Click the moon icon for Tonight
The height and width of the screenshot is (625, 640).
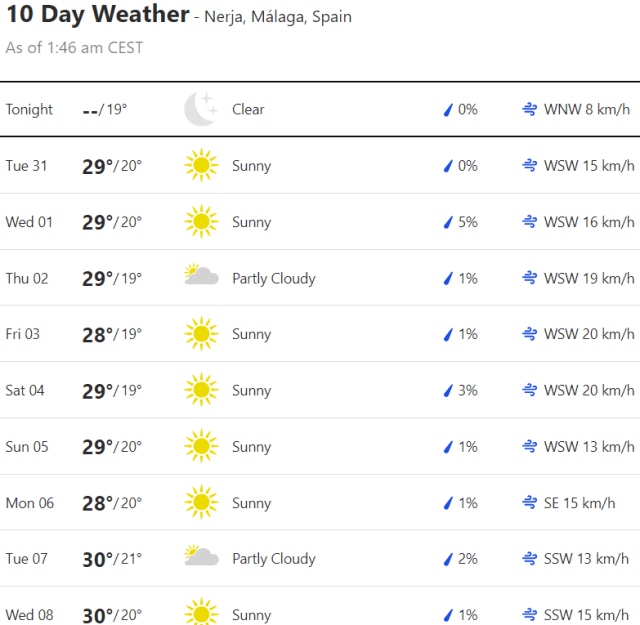[x=201, y=109]
